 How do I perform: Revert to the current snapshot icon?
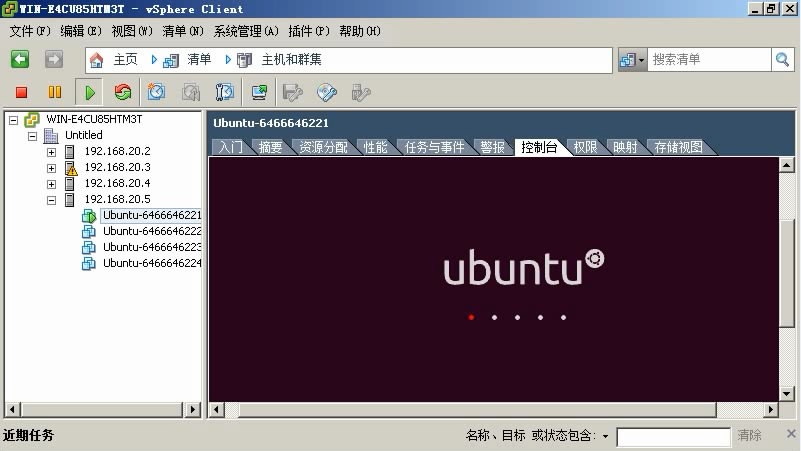click(191, 92)
